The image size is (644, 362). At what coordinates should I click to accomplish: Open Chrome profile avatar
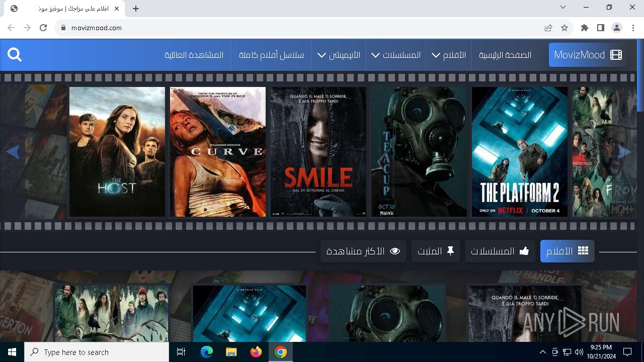[x=617, y=28]
